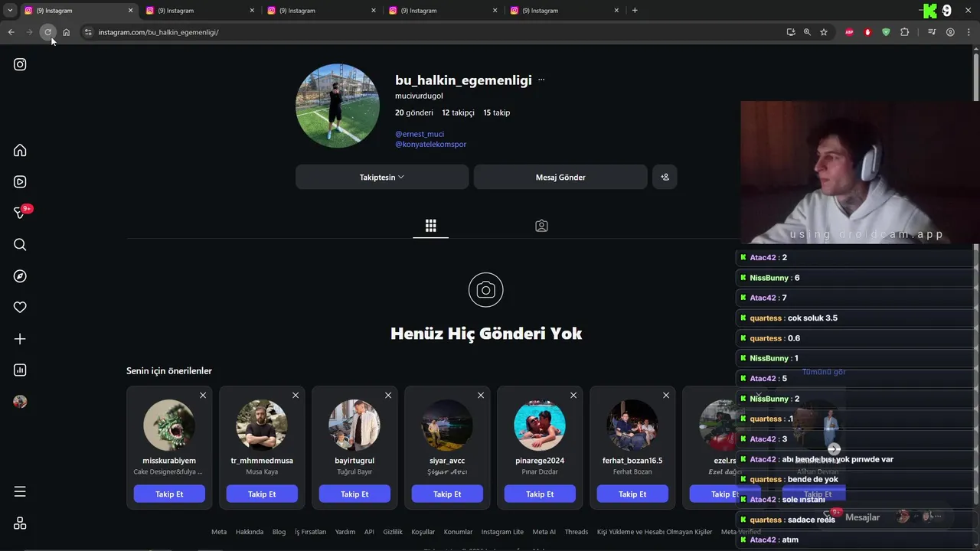Open the @konyatelekomspor link
This screenshot has height=551, width=980.
coord(430,144)
